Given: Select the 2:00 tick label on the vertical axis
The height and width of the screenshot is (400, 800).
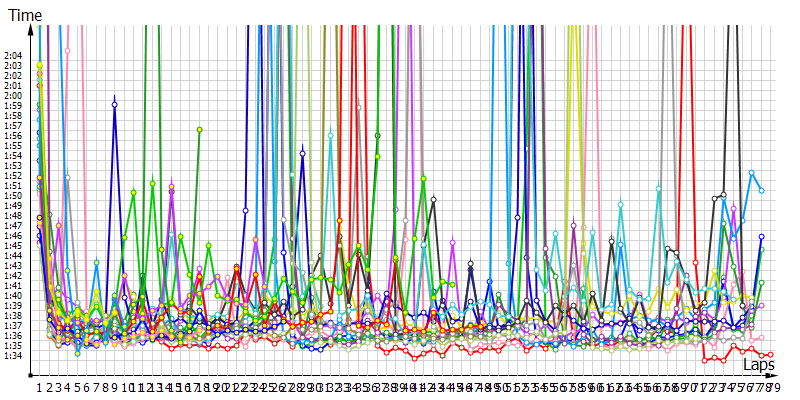Looking at the screenshot, I should [13, 95].
